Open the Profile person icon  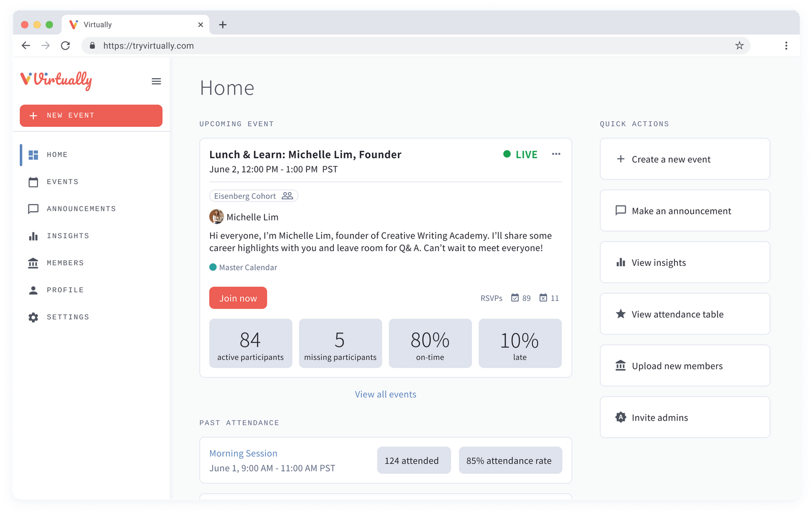[33, 290]
